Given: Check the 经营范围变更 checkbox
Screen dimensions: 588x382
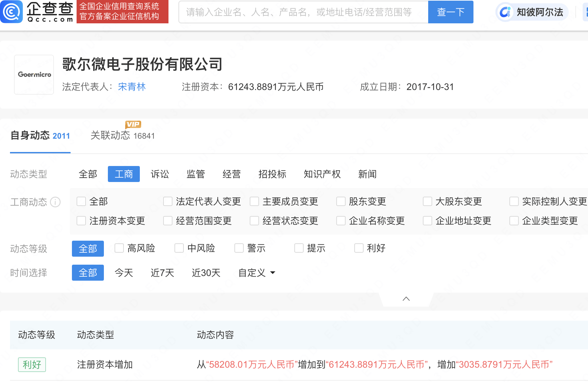Looking at the screenshot, I should pyautogui.click(x=168, y=221).
